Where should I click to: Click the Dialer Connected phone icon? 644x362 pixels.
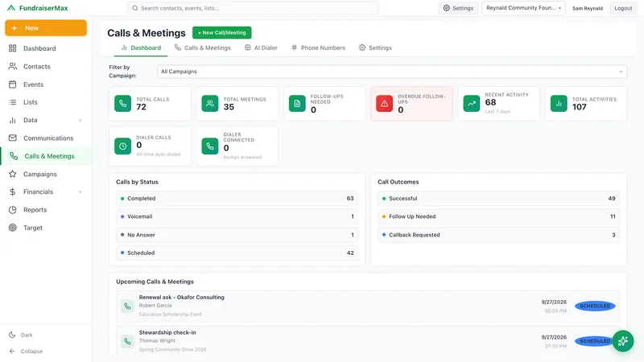coord(210,146)
